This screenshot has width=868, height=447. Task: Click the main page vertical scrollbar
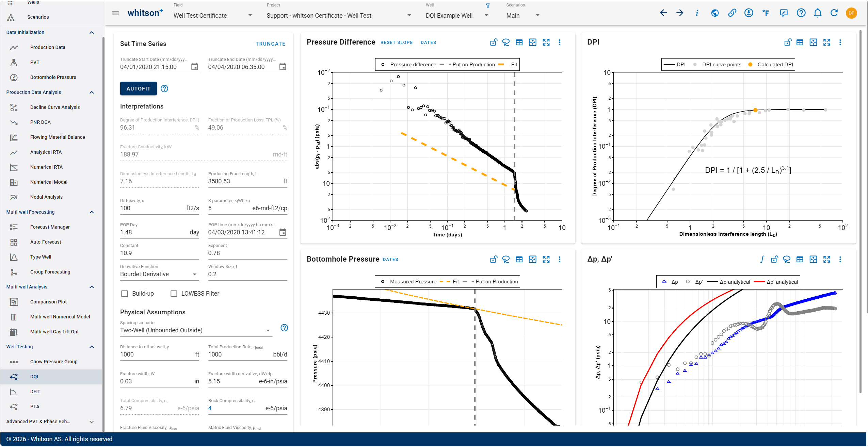(860, 211)
